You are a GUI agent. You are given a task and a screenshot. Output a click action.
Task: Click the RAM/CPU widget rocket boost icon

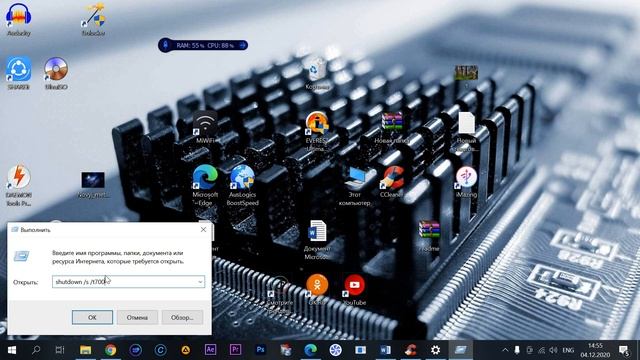[165, 45]
